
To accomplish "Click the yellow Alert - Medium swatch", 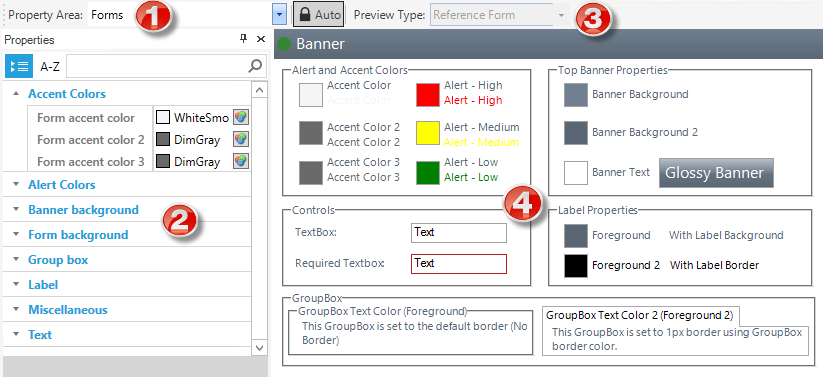I will coord(428,133).
